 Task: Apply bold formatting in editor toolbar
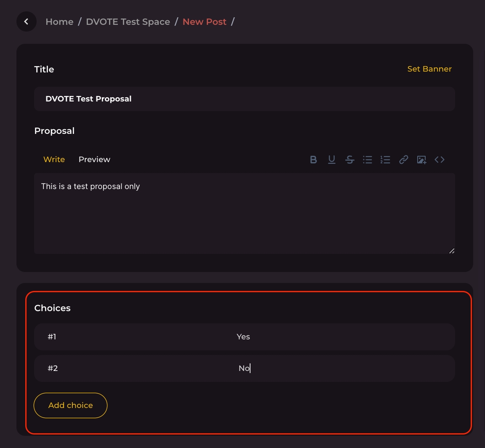click(x=313, y=160)
